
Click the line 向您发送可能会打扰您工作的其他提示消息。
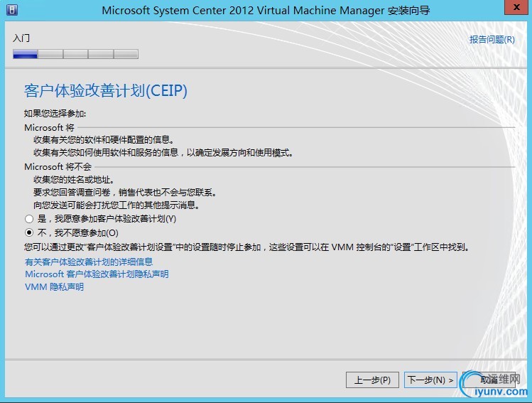coord(116,205)
